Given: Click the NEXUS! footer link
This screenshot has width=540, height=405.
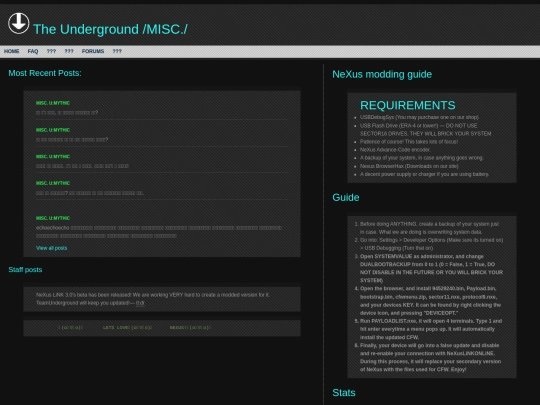Looking at the screenshot, I should coord(190,328).
